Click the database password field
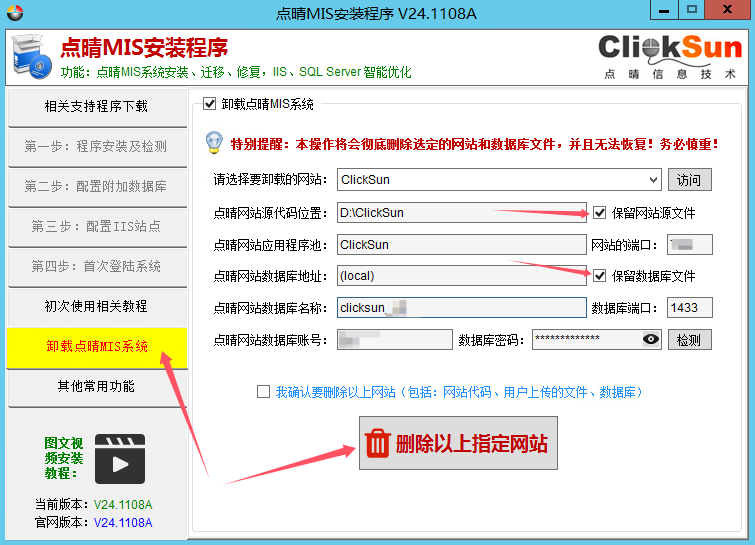Image resolution: width=755 pixels, height=545 pixels. (x=597, y=339)
